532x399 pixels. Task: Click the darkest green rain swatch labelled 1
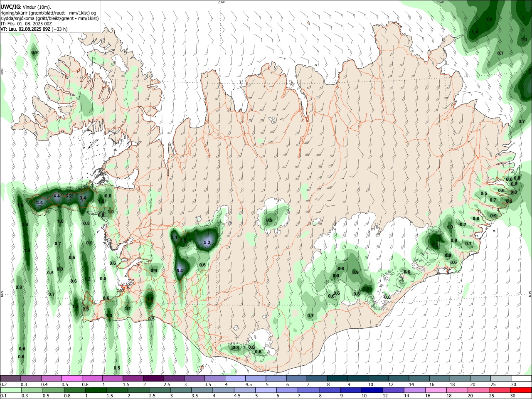point(96,390)
